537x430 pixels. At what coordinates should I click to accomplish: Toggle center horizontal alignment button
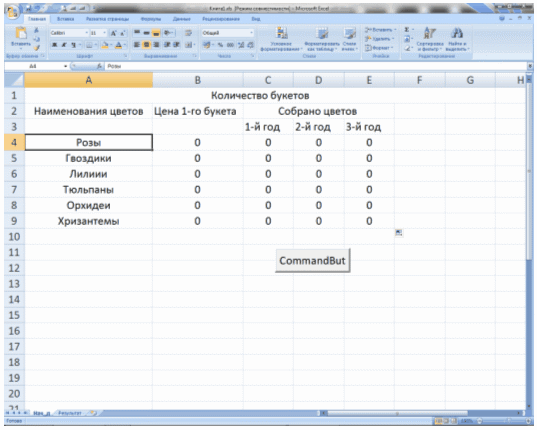pyautogui.click(x=147, y=45)
